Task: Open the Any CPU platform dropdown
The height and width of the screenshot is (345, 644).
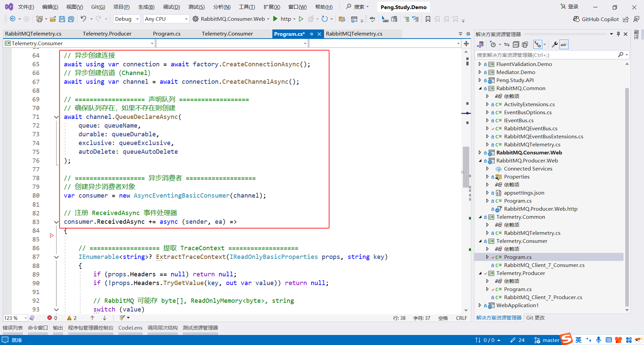Action: click(x=166, y=19)
